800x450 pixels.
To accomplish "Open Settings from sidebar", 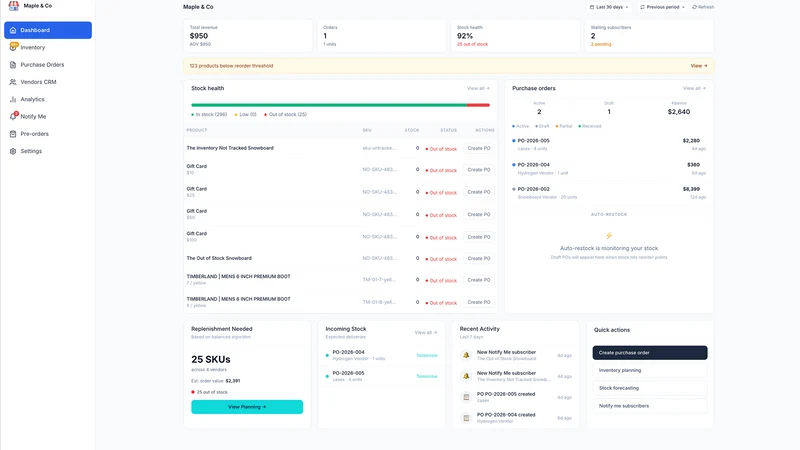I will point(48,151).
